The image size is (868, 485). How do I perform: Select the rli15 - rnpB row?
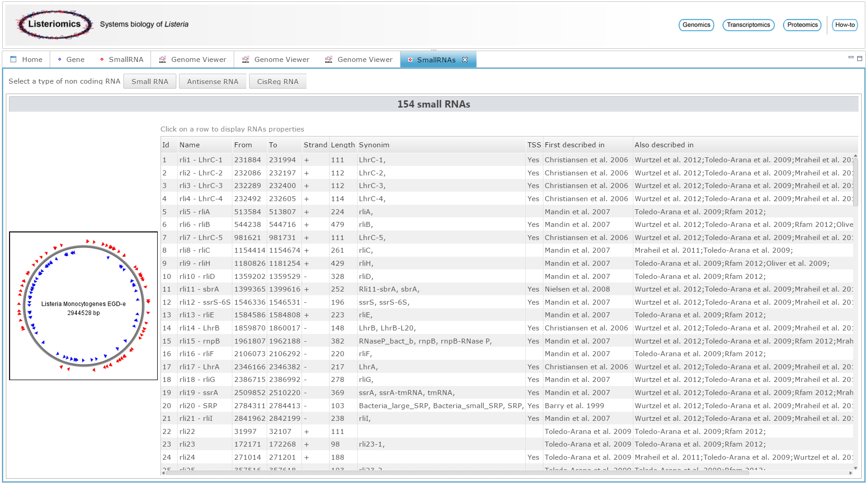(199, 341)
